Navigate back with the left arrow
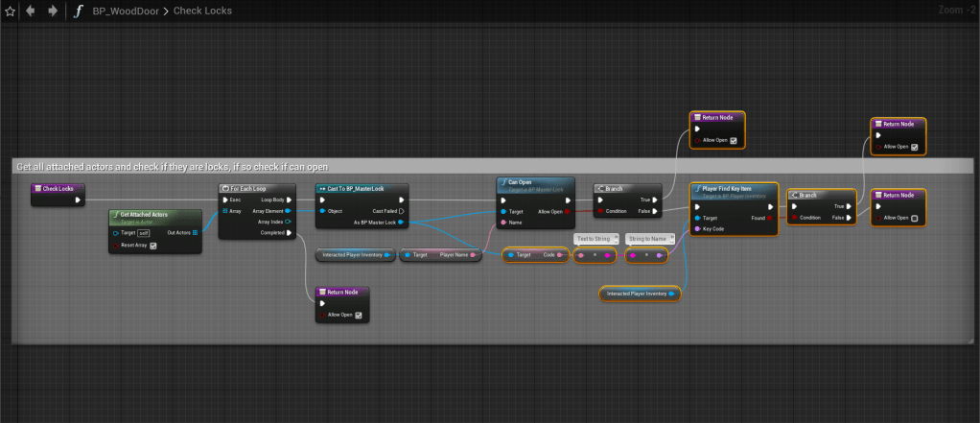Screen dimensions: 980x423 [30, 12]
